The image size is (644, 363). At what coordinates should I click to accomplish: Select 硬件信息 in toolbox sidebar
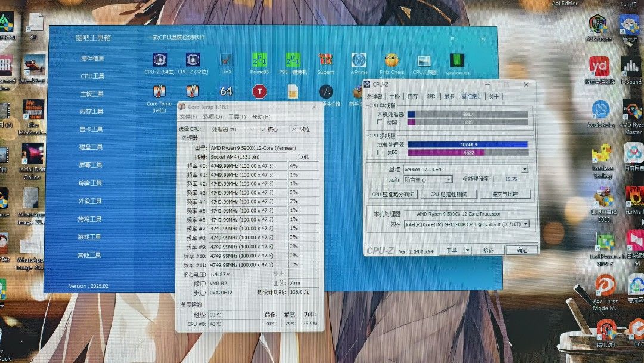click(92, 59)
